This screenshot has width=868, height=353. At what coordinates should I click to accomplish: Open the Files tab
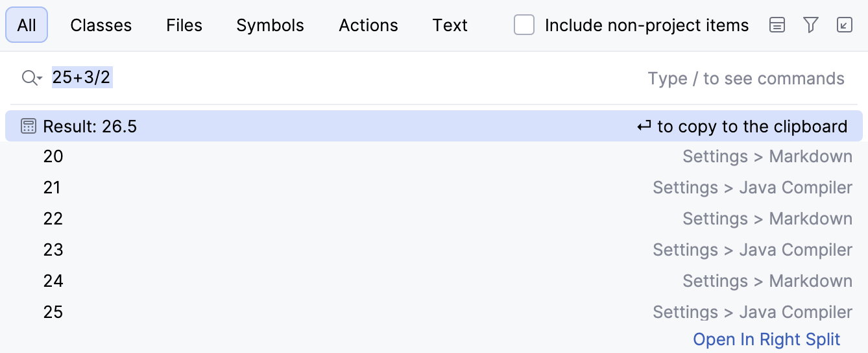[x=184, y=25]
